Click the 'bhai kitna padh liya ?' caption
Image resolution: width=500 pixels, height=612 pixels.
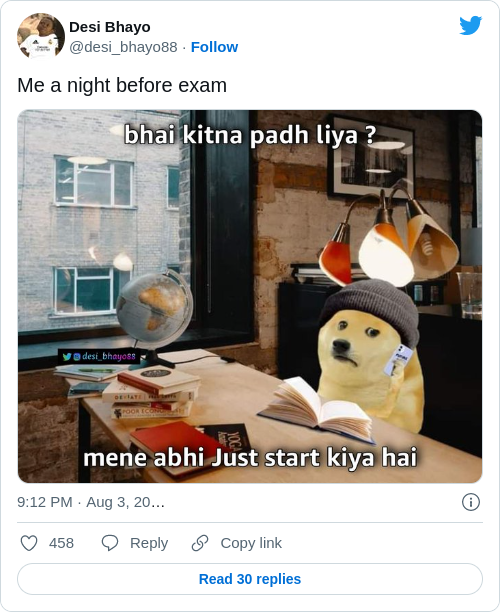point(250,135)
